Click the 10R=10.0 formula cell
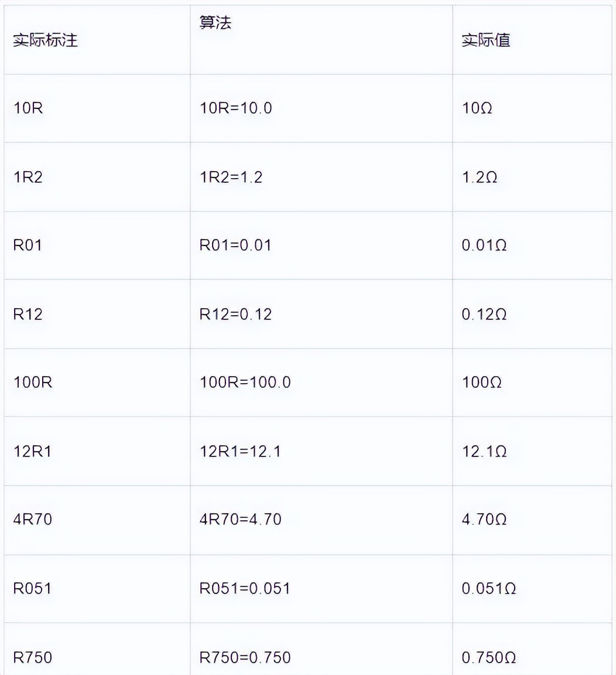This screenshot has height=675, width=616. pos(236,108)
